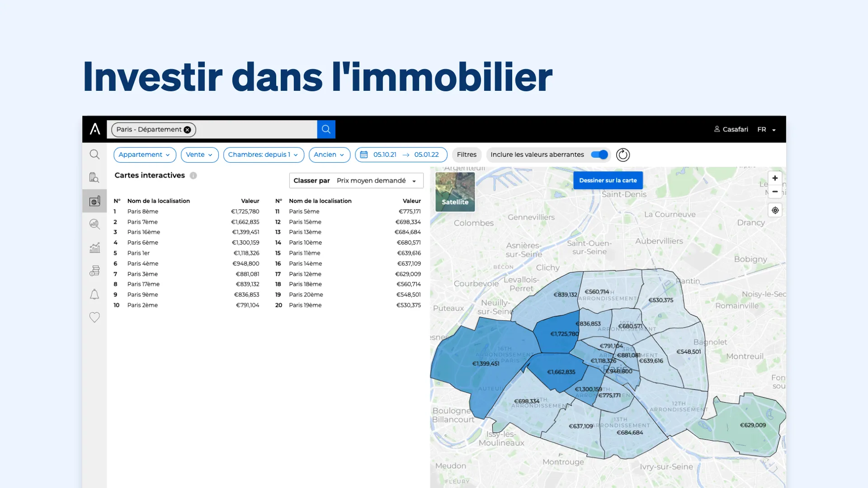The image size is (868, 488).
Task: Open the FR language dropdown
Action: 767,130
